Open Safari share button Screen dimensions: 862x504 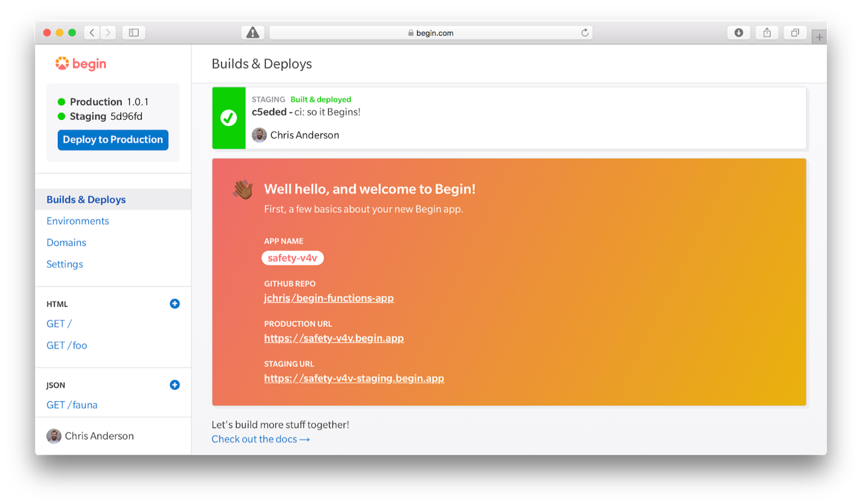point(767,32)
